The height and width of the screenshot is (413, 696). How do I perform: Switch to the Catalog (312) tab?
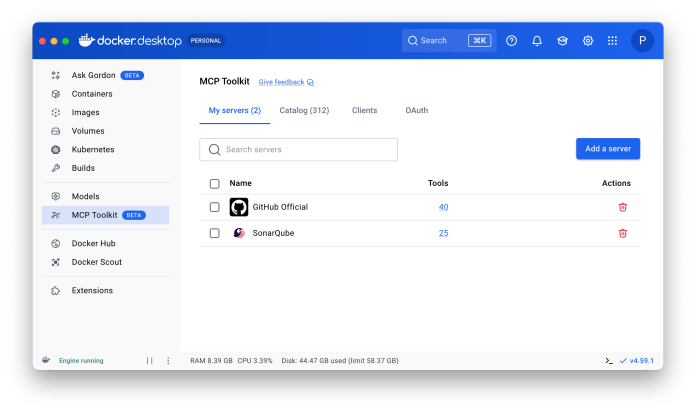pyautogui.click(x=304, y=110)
